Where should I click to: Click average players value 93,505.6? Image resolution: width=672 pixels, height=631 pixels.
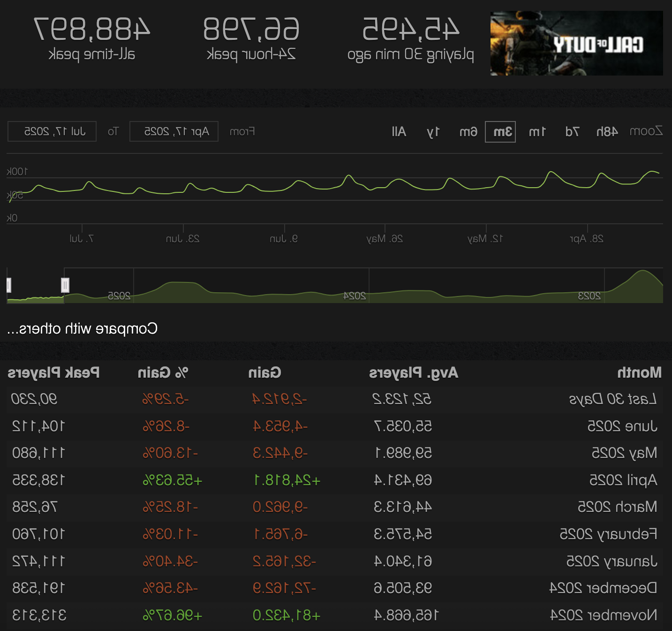click(x=403, y=588)
